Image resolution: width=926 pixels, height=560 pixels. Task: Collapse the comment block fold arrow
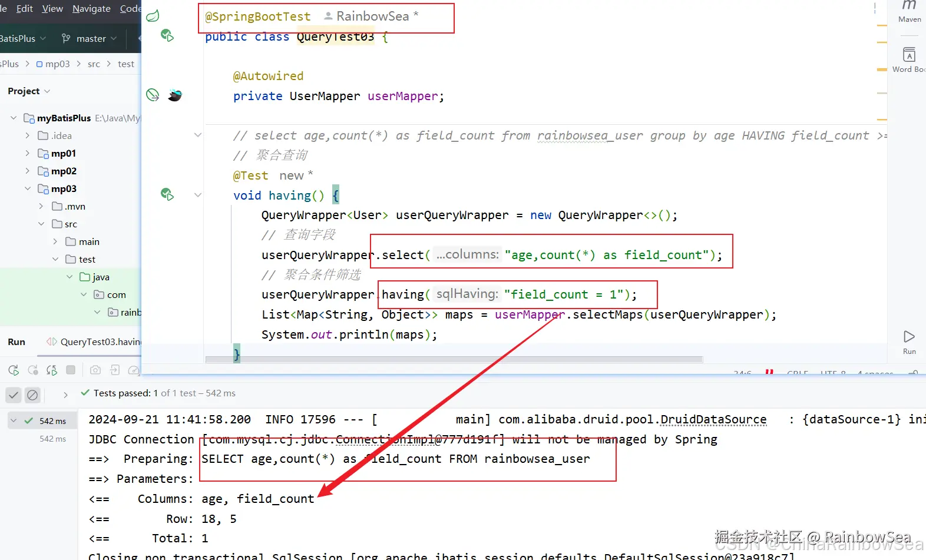198,135
